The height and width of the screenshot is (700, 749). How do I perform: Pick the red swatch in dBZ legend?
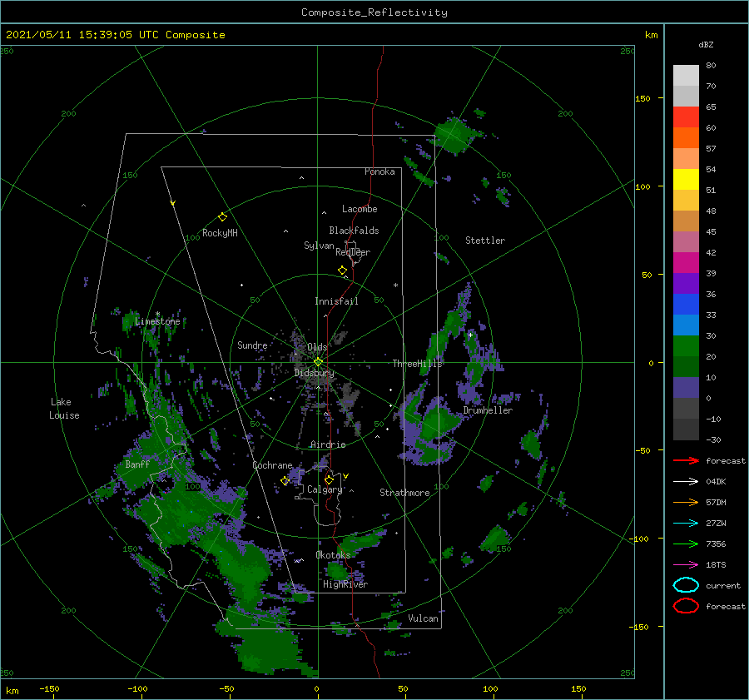pyautogui.click(x=686, y=117)
